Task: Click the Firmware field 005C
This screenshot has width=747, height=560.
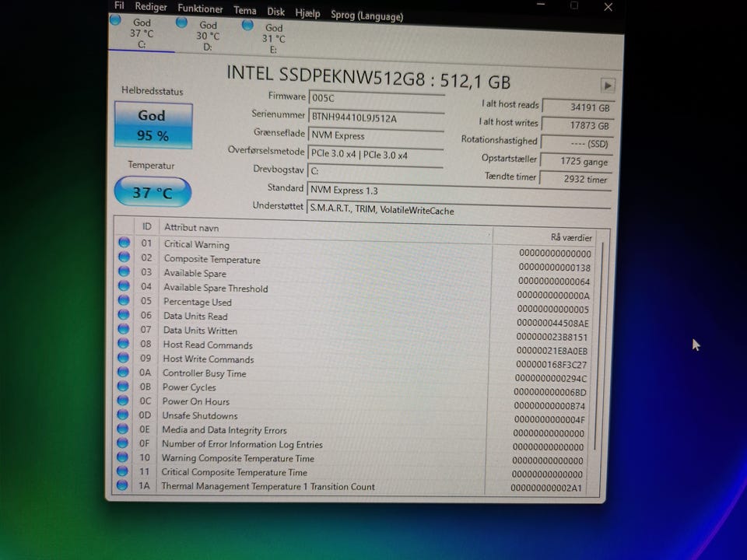Action: (377, 98)
